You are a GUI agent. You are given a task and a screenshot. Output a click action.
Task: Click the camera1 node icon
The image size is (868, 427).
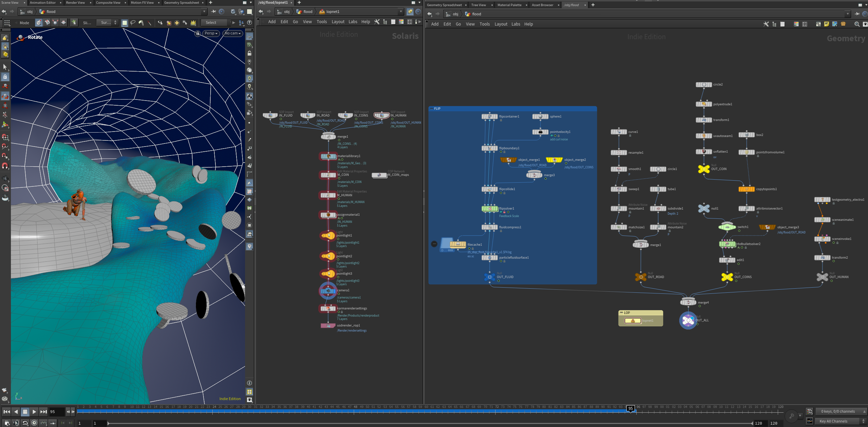click(328, 291)
